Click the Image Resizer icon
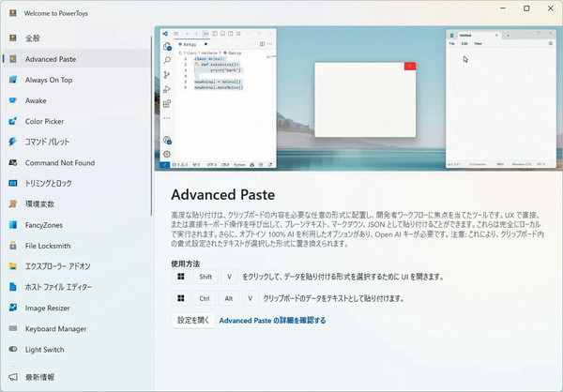This screenshot has width=563, height=392. pyautogui.click(x=13, y=308)
